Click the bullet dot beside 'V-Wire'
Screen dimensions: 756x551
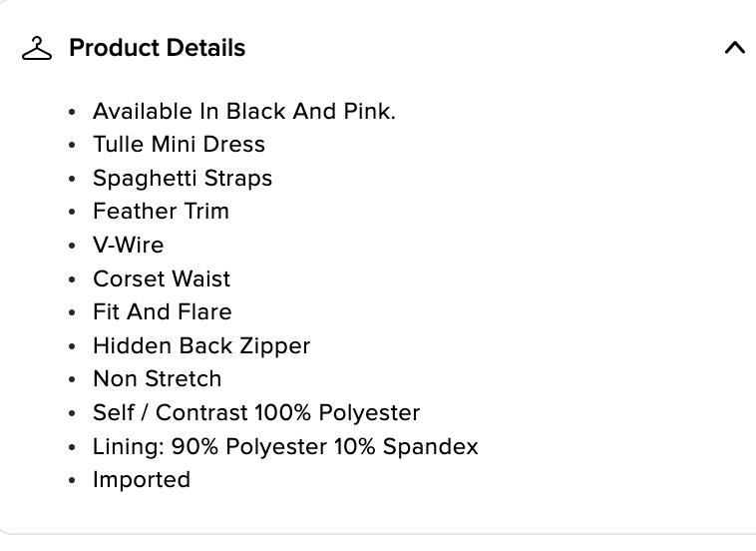(x=72, y=246)
